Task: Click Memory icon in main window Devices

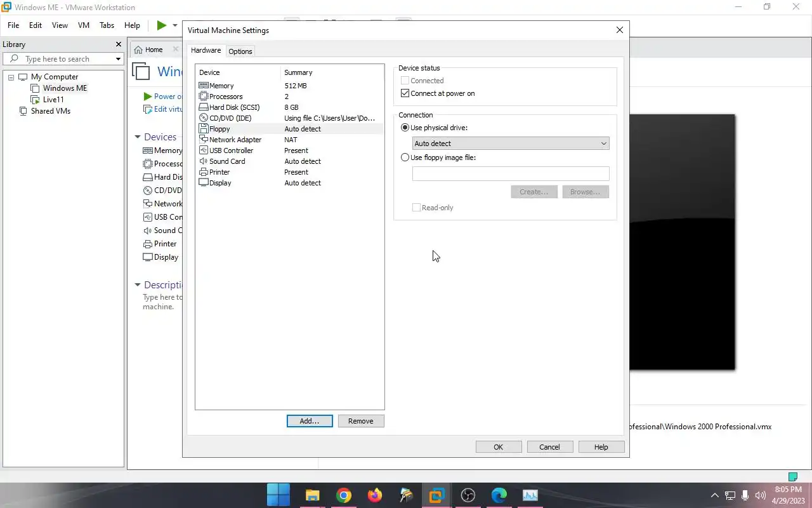Action: [148, 150]
